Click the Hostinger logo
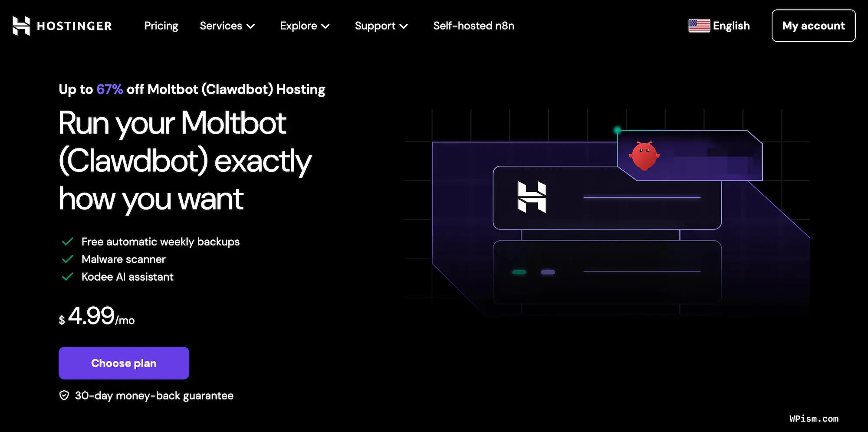868x432 pixels. click(x=62, y=26)
